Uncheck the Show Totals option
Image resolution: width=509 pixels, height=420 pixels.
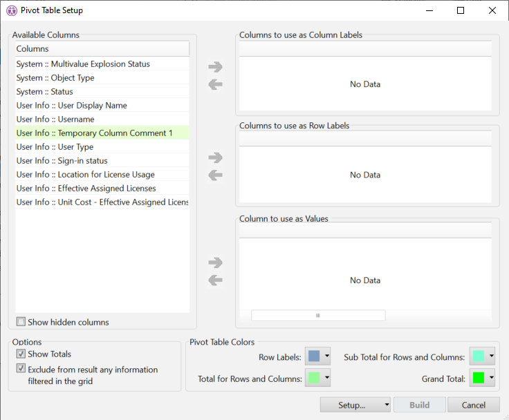(x=21, y=354)
